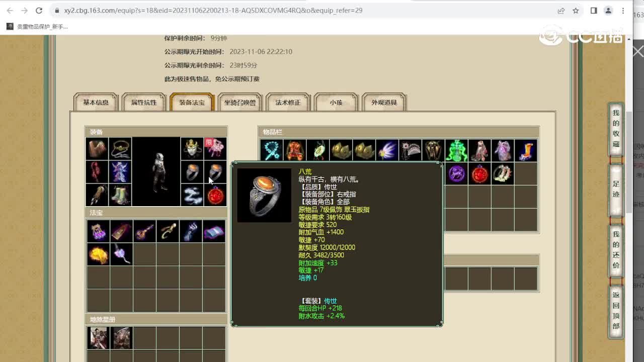Click the second 地煞星册 portrait
The height and width of the screenshot is (362, 644).
[x=121, y=338]
